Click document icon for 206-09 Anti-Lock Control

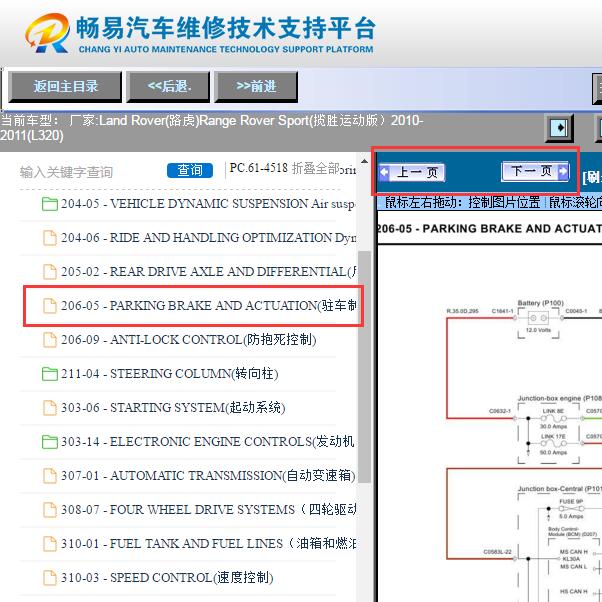pos(50,339)
